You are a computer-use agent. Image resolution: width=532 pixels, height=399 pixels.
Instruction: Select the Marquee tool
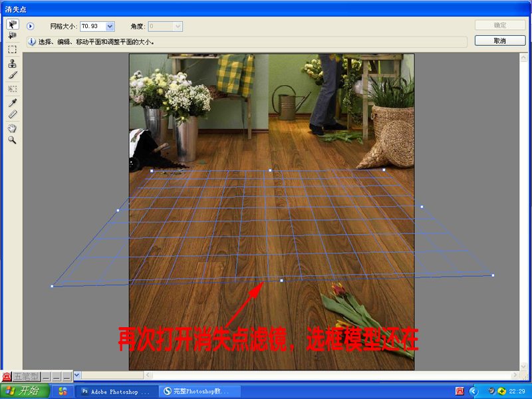(x=12, y=49)
